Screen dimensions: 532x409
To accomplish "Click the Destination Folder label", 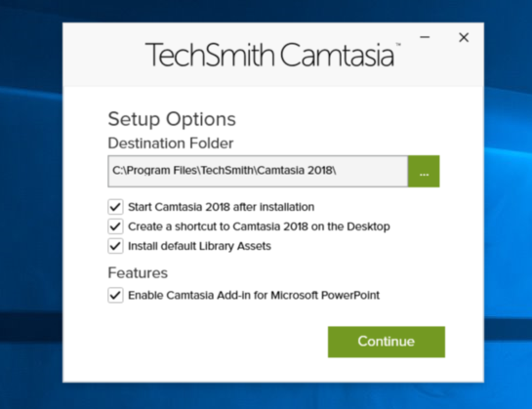I will [171, 143].
